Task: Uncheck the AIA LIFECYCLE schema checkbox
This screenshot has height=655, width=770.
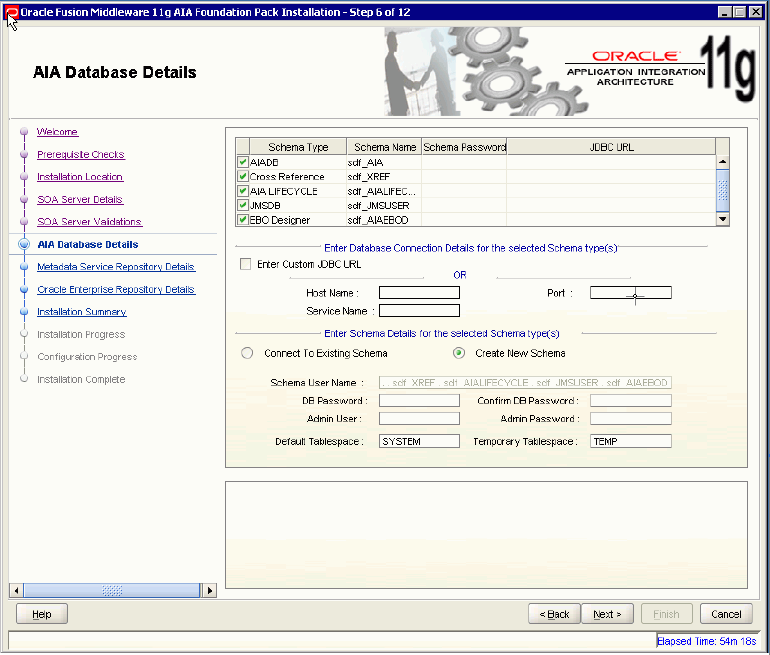Action: pyautogui.click(x=242, y=191)
